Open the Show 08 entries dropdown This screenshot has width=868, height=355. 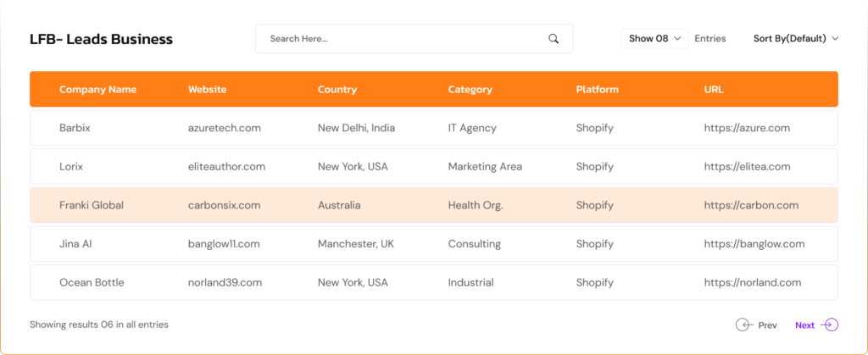coord(654,39)
